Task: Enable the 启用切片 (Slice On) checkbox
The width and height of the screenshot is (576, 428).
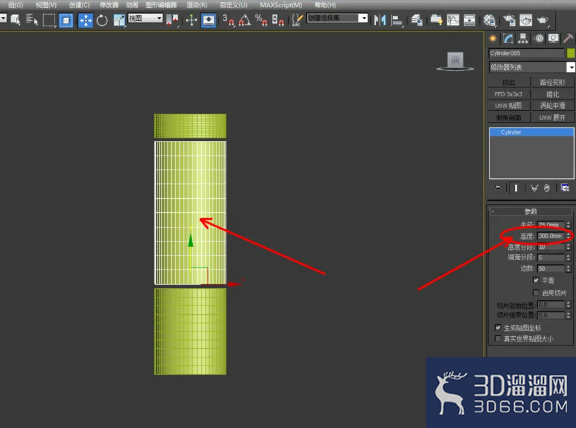Action: point(536,292)
